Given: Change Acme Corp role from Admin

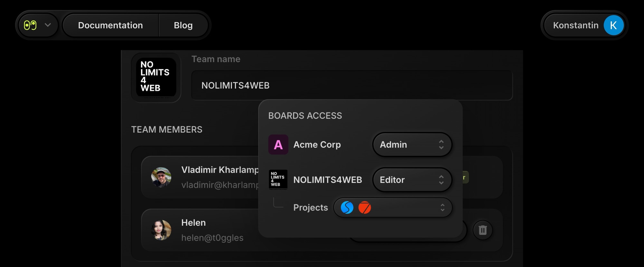Looking at the screenshot, I should (412, 144).
